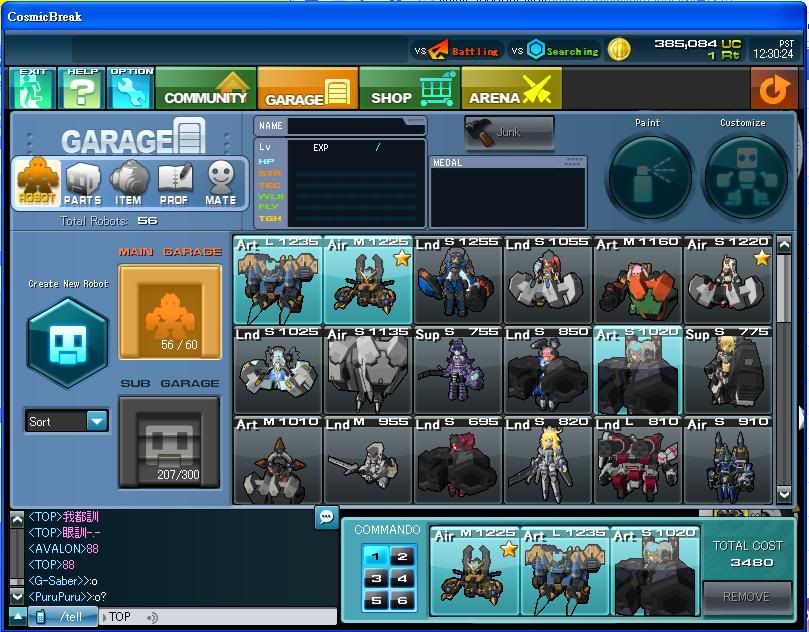Open the Sub Garage 207/300 thumbnail
The width and height of the screenshot is (809, 632).
[x=169, y=442]
